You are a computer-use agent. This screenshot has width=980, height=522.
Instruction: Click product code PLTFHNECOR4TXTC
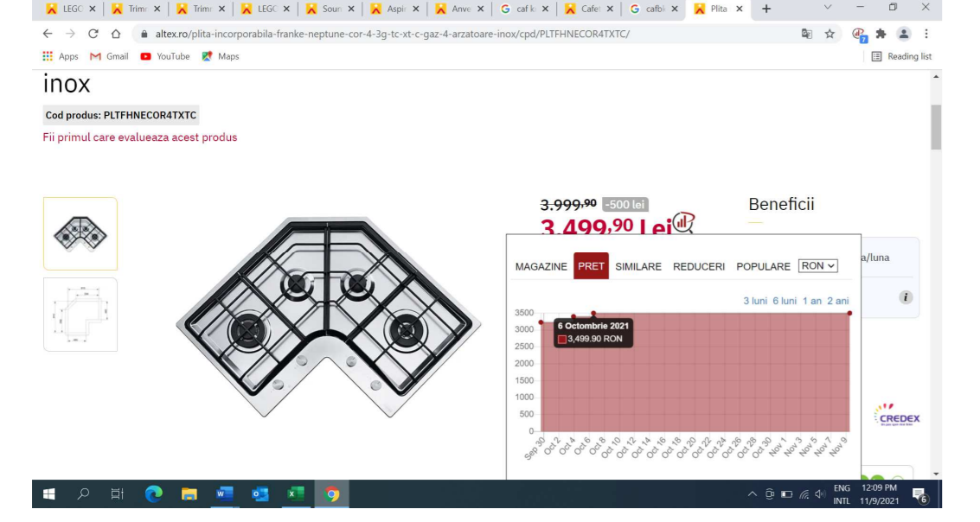click(x=150, y=116)
